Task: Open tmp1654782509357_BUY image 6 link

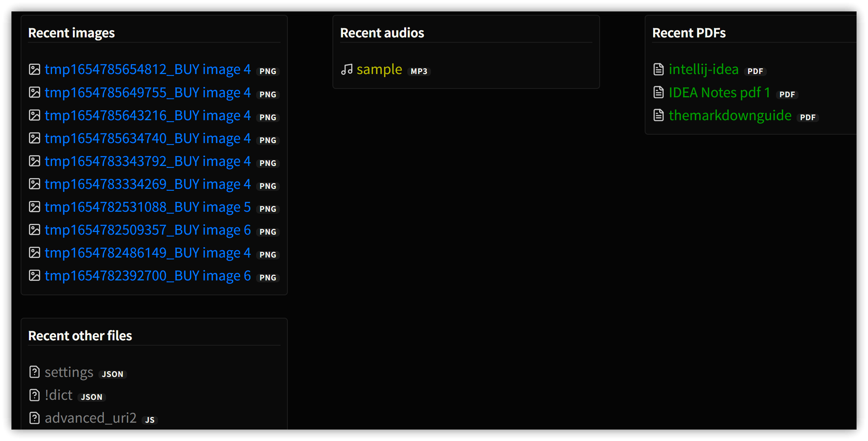Action: (x=147, y=230)
